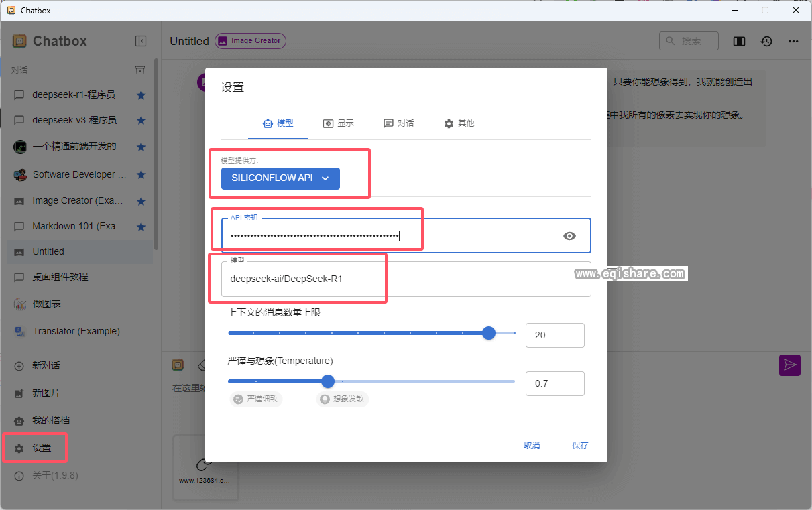Click the About (关于 1.9.8) info icon
The height and width of the screenshot is (510, 812).
18,475
